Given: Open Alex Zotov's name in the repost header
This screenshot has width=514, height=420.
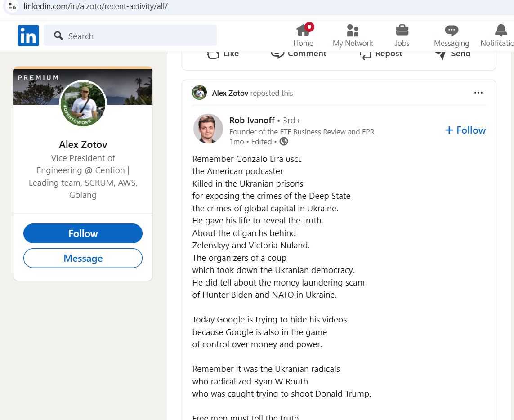Looking at the screenshot, I should [x=230, y=93].
